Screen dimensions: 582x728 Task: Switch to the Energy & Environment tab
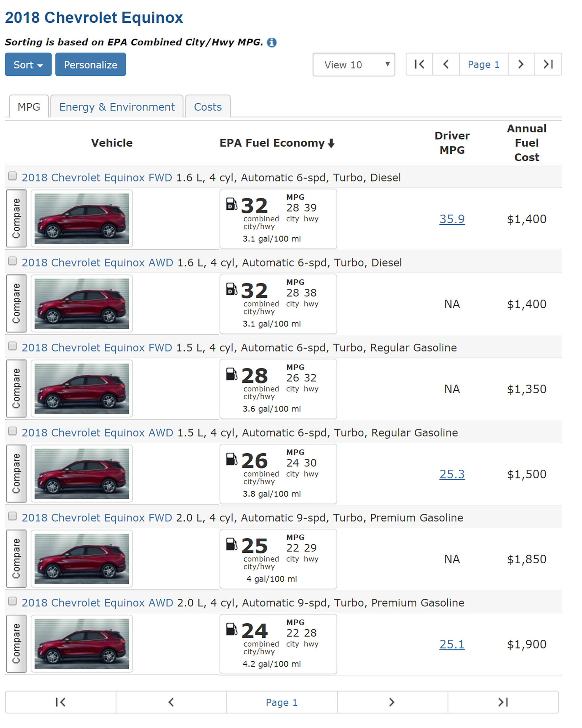coord(117,107)
